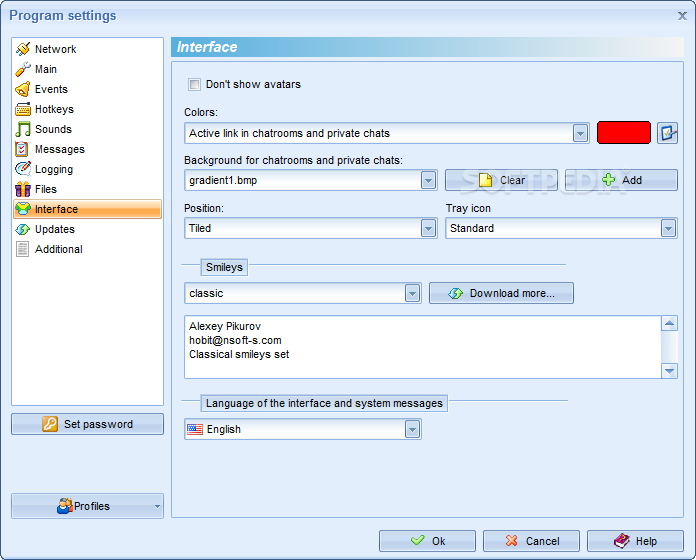
Task: Click the Cancel button
Action: tap(531, 541)
